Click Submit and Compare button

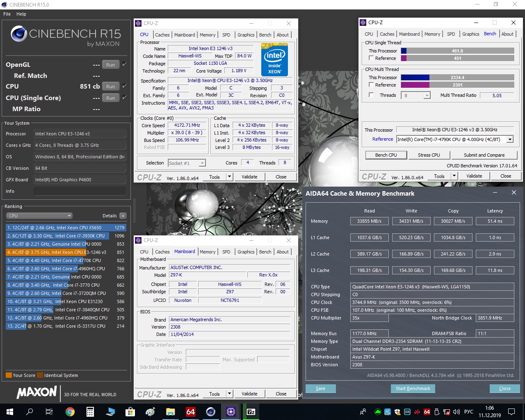tap(484, 155)
